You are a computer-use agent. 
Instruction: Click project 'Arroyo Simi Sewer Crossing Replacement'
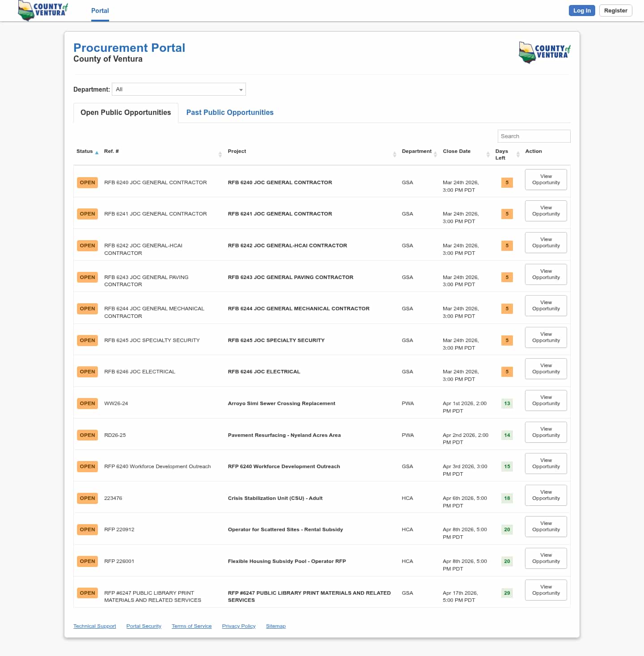282,403
